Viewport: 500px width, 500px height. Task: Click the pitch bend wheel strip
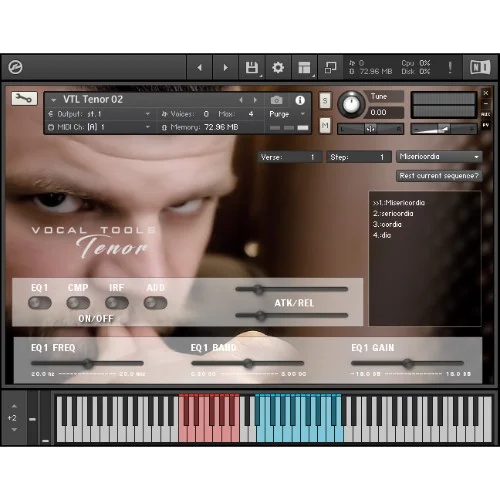(32, 419)
